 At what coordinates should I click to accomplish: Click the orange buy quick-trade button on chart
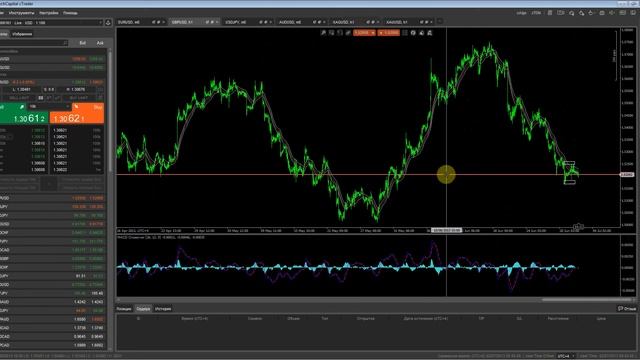389,33
